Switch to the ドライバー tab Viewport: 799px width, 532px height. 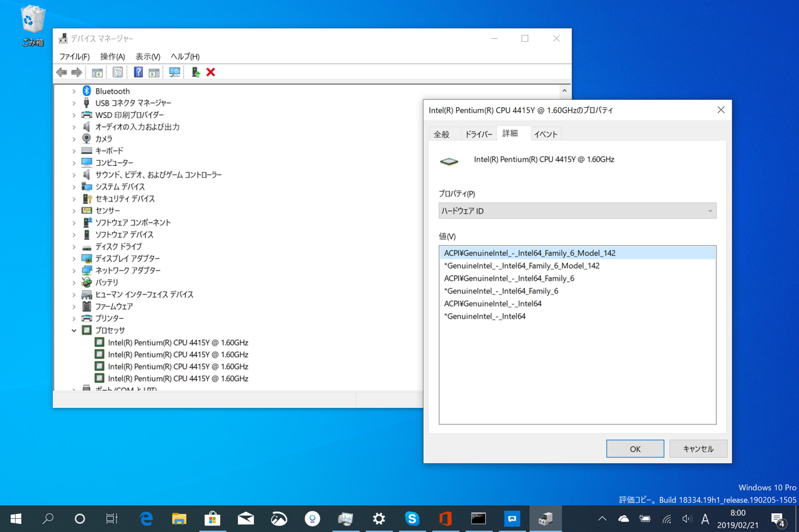coord(479,133)
